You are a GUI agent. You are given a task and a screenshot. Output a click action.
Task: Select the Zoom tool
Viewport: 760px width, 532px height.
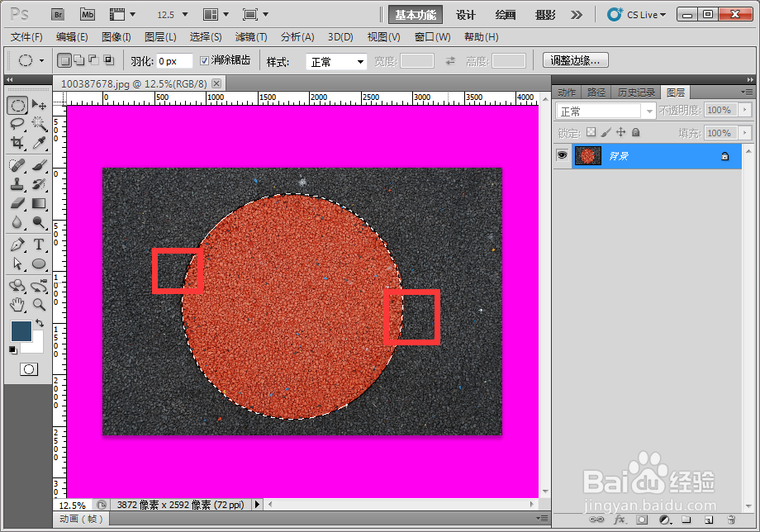pos(39,303)
